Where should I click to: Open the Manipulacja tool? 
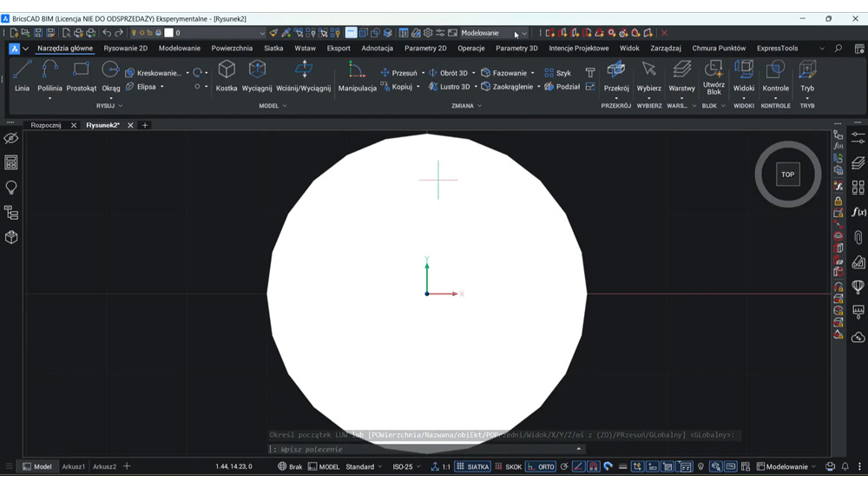click(x=357, y=76)
